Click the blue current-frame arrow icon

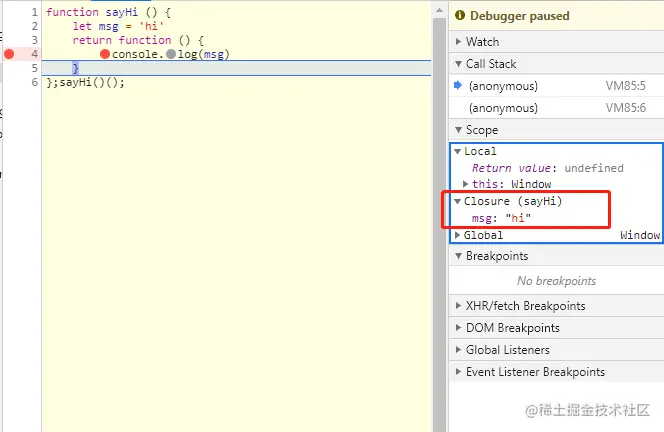(x=458, y=85)
